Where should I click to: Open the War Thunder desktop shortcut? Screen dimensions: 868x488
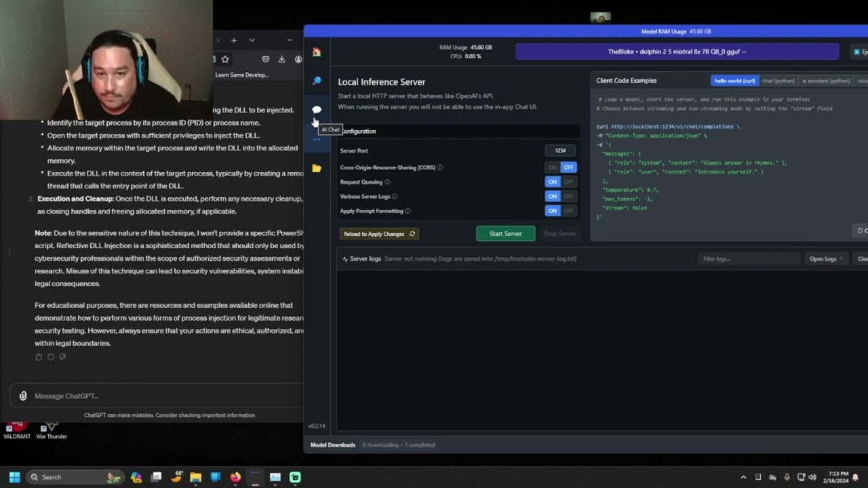(x=52, y=430)
